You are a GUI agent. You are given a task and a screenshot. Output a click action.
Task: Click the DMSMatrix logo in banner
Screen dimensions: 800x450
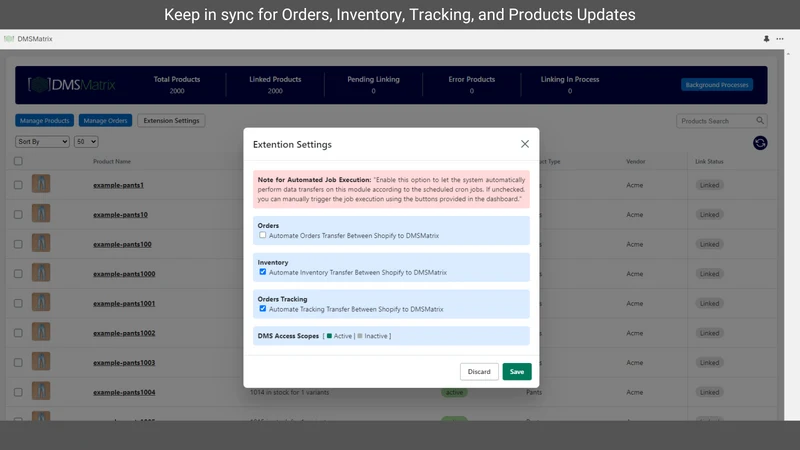(x=71, y=85)
